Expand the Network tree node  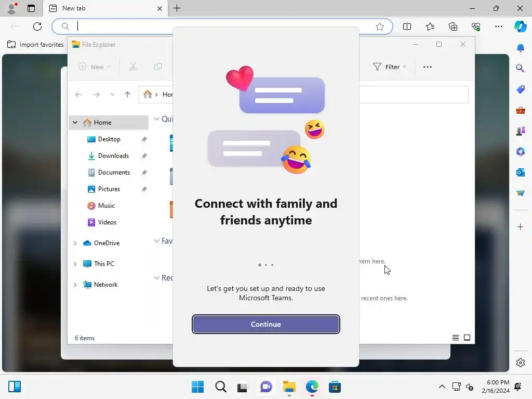click(x=75, y=285)
